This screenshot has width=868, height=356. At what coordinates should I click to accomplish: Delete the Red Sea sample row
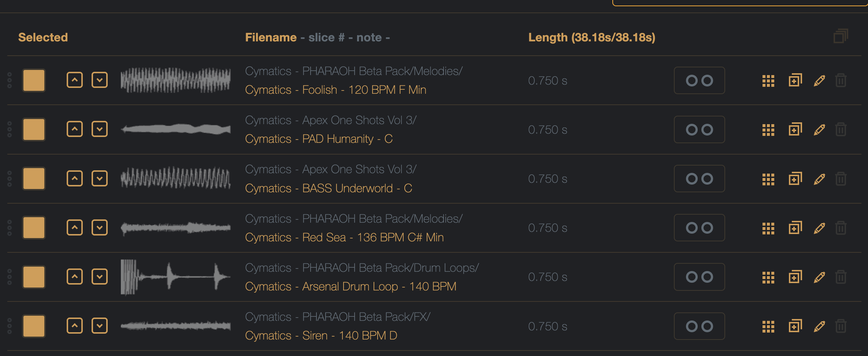[x=841, y=228]
